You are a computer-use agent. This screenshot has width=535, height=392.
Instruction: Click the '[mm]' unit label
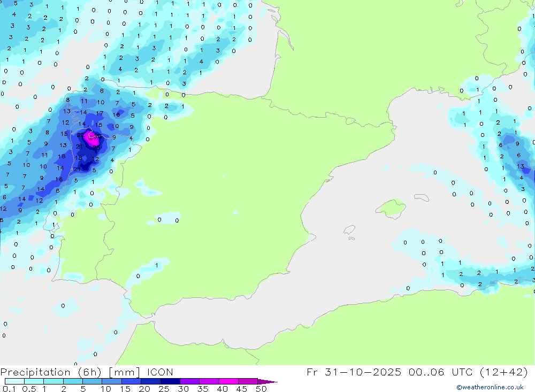[124, 372]
